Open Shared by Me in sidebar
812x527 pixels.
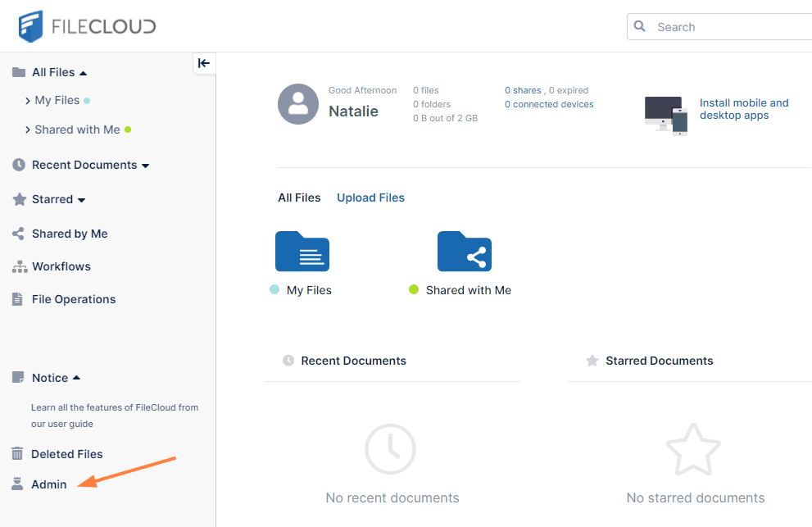pyautogui.click(x=70, y=234)
